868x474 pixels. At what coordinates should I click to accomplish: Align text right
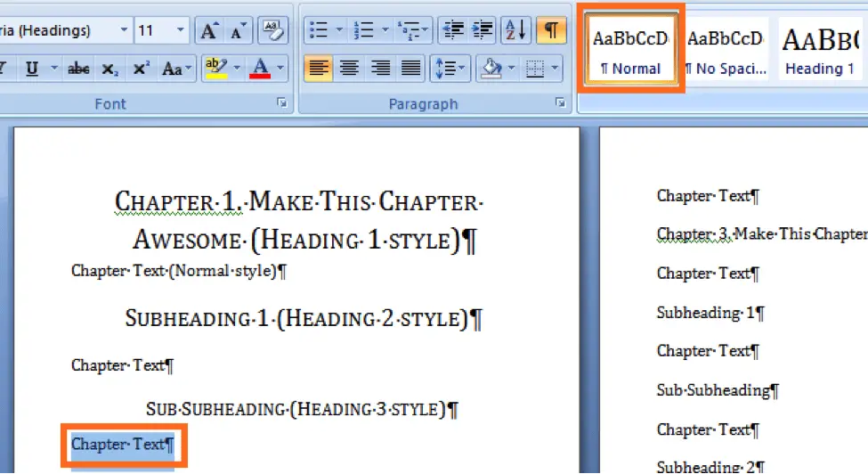click(x=380, y=68)
